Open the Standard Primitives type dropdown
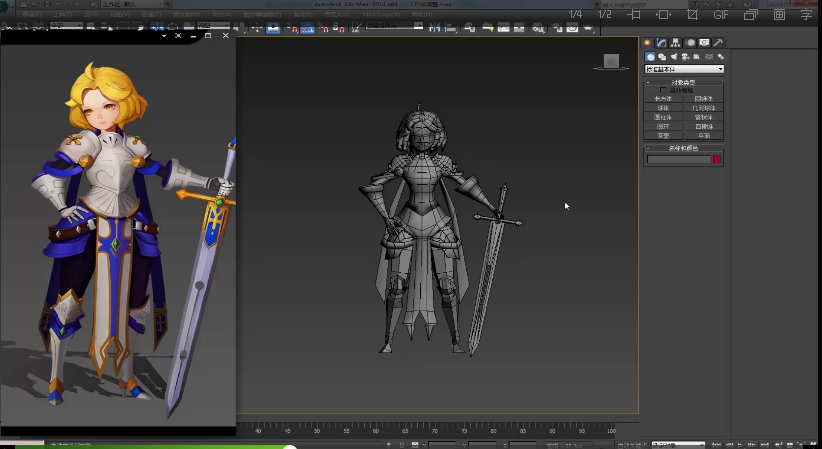 [x=684, y=69]
